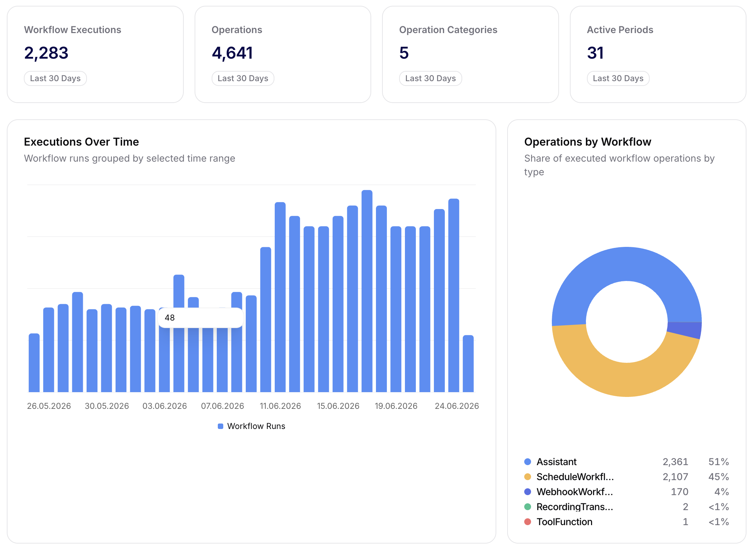Screen dimensions: 756x549
Task: Click the Executions Over Time heading
Action: click(81, 142)
